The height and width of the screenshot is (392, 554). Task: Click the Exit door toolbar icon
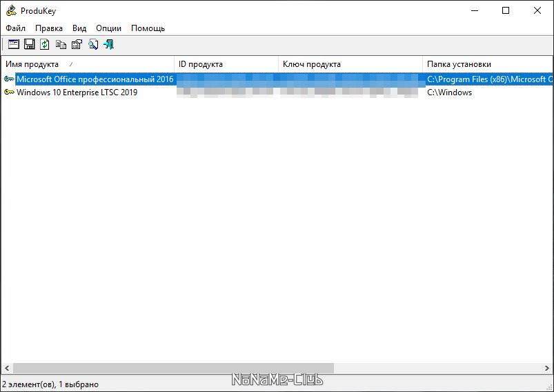108,44
